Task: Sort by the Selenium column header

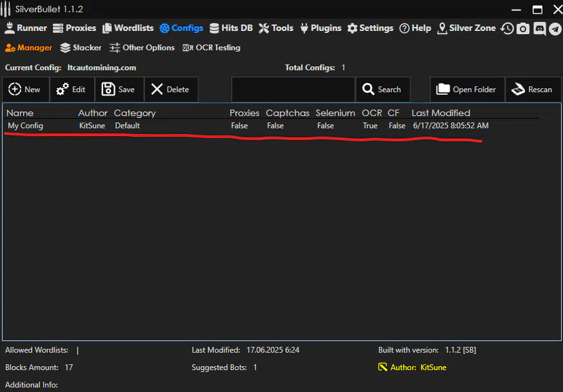Action: (x=335, y=113)
